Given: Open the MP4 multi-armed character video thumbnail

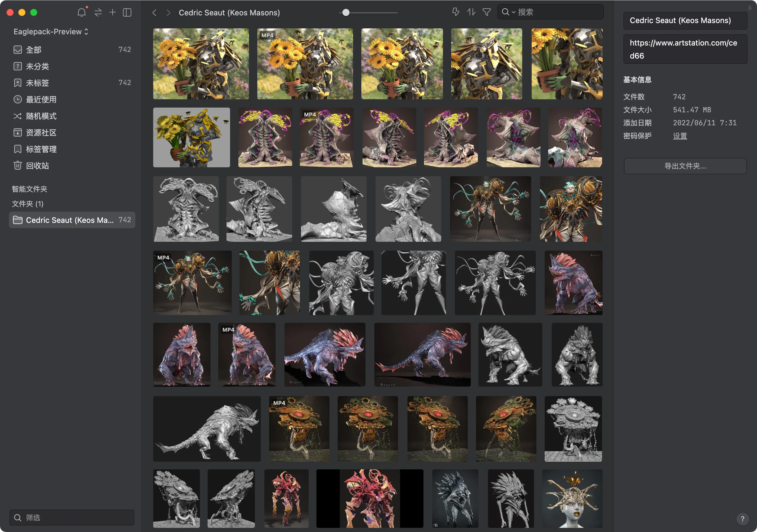Looking at the screenshot, I should point(192,283).
